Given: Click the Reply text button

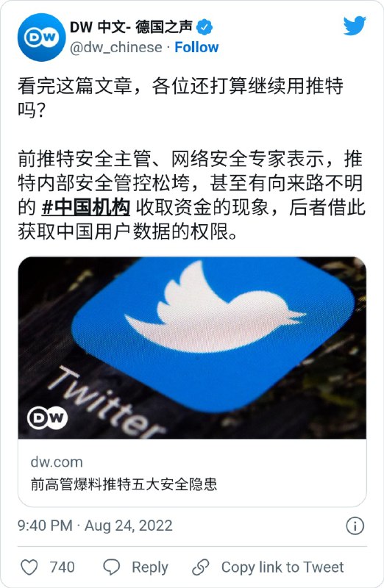Looking at the screenshot, I should (x=150, y=567).
